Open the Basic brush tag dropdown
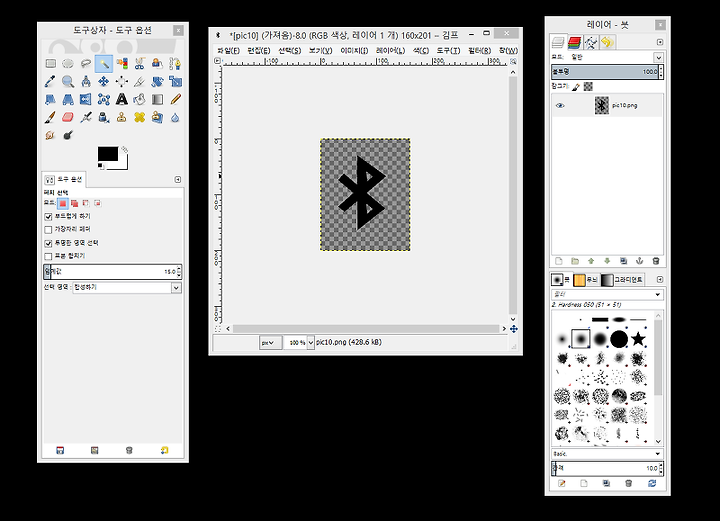 (607, 454)
